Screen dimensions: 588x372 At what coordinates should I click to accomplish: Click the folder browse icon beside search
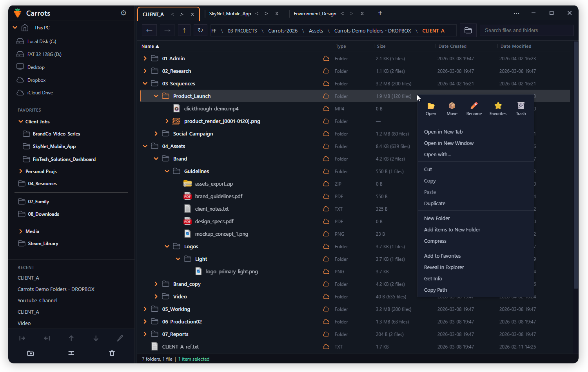point(468,31)
